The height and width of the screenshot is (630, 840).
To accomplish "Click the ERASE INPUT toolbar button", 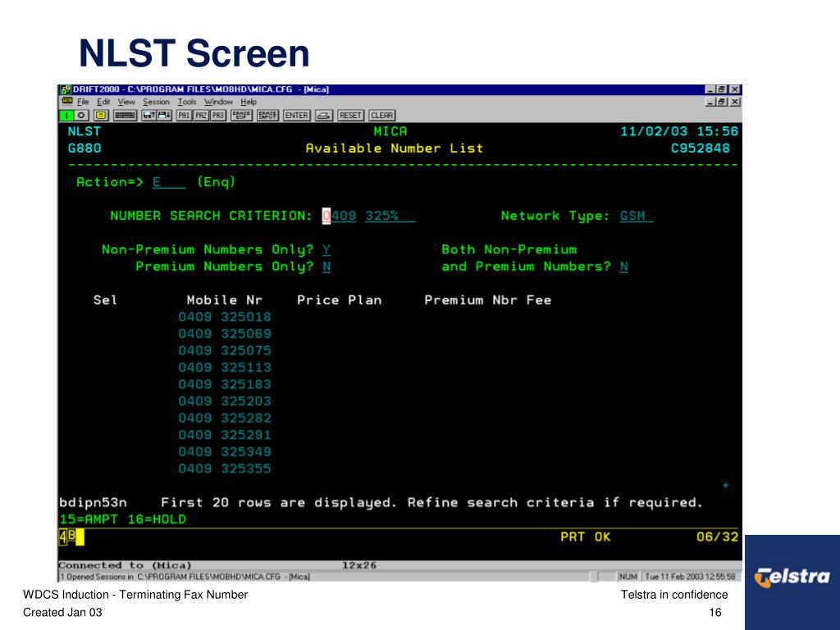I will click(x=268, y=115).
